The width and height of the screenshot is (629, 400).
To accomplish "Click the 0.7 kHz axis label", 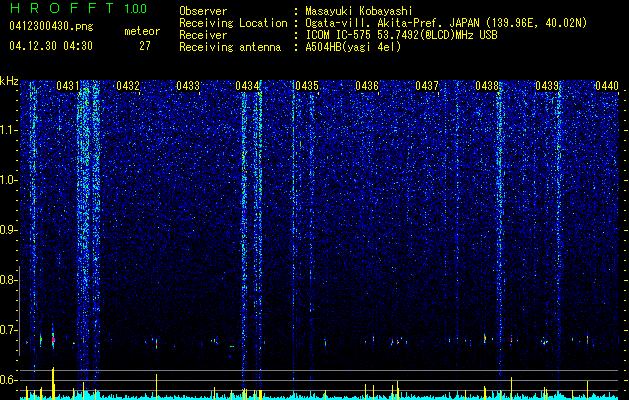I will pos(8,330).
